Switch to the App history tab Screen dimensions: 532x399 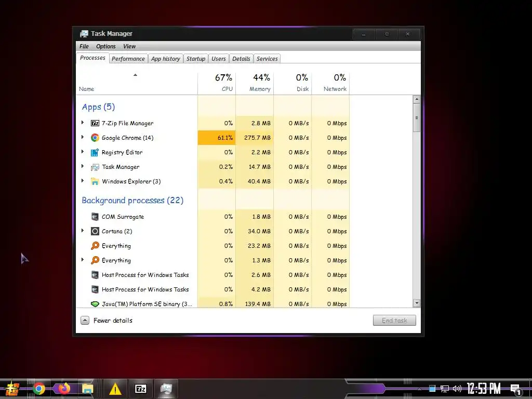coord(166,59)
